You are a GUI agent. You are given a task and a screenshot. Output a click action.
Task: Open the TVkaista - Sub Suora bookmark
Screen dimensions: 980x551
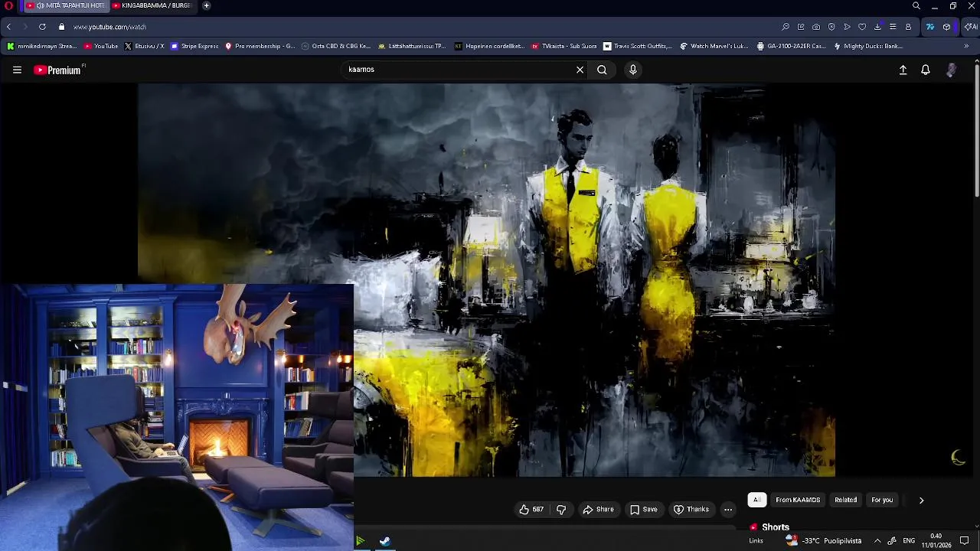coord(563,46)
